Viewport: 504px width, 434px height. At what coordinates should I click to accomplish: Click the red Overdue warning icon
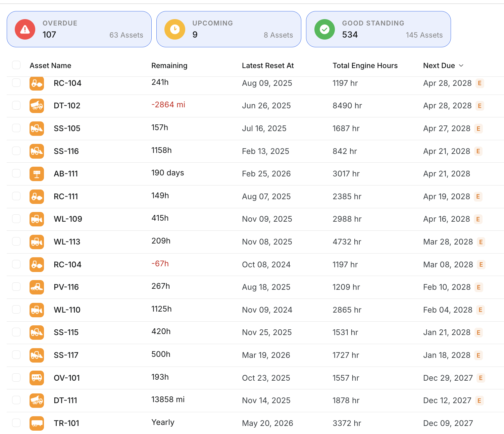[25, 30]
